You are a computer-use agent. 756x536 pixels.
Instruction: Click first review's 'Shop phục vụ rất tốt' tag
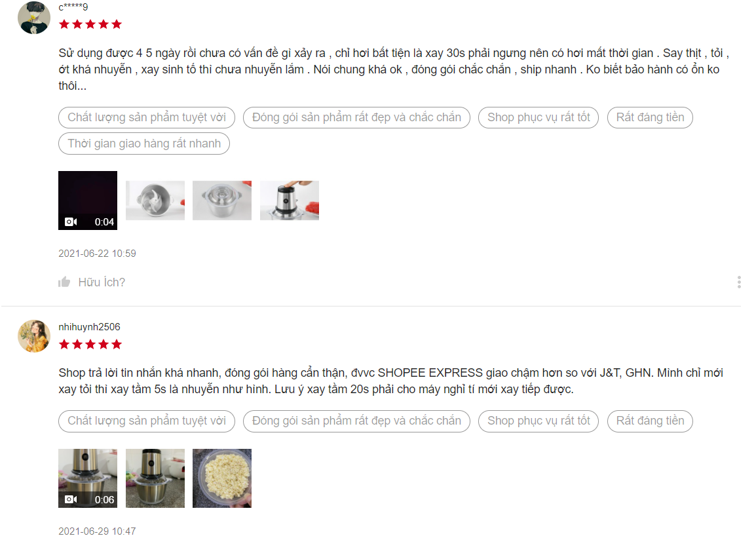pyautogui.click(x=538, y=117)
